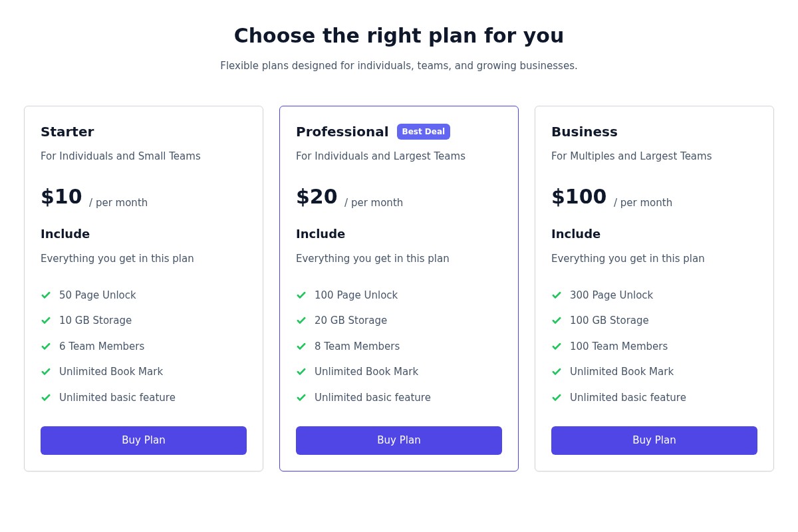Select the checkmark for 6 Team Members
The width and height of the screenshot is (798, 532).
click(x=46, y=346)
